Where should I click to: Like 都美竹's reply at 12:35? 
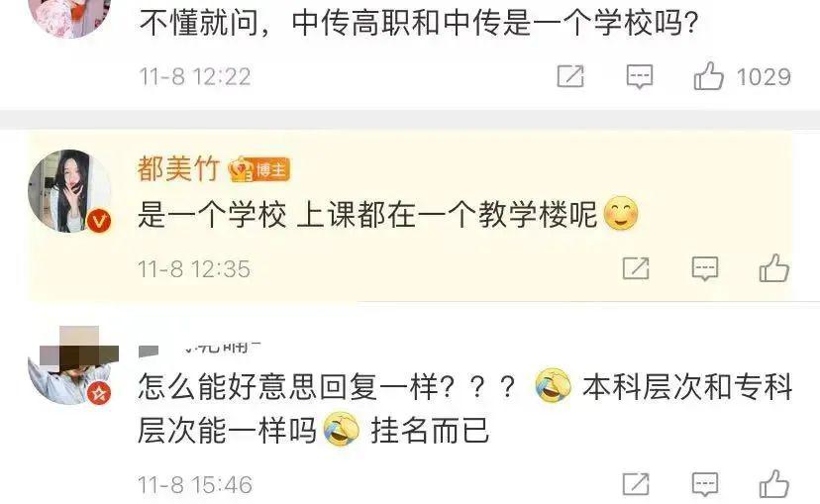[774, 268]
